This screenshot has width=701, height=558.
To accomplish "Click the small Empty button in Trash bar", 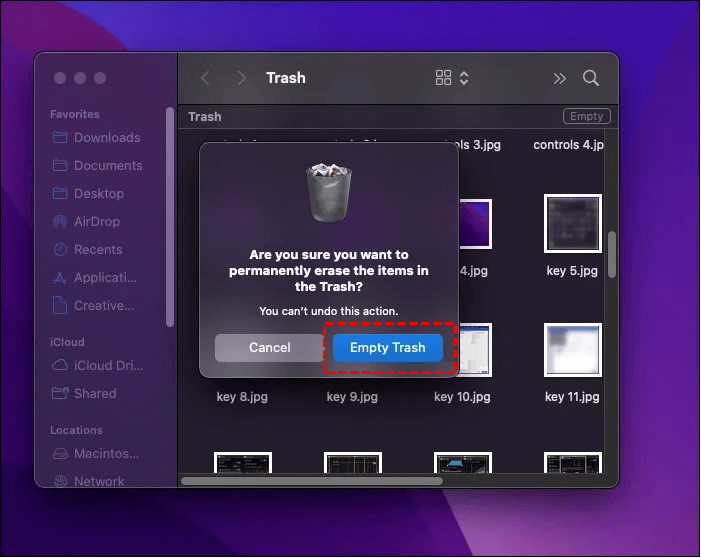I will 586,116.
